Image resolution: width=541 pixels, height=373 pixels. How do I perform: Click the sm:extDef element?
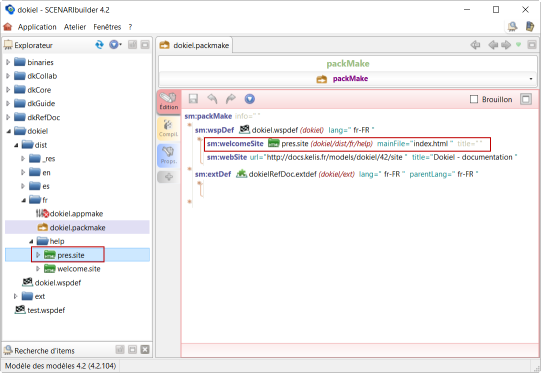pos(213,174)
